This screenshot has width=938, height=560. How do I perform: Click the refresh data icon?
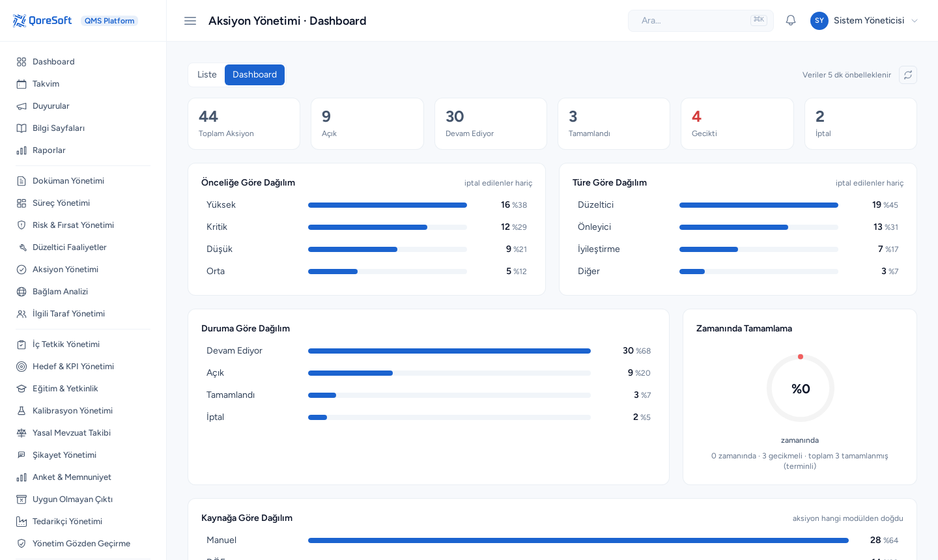coord(908,75)
